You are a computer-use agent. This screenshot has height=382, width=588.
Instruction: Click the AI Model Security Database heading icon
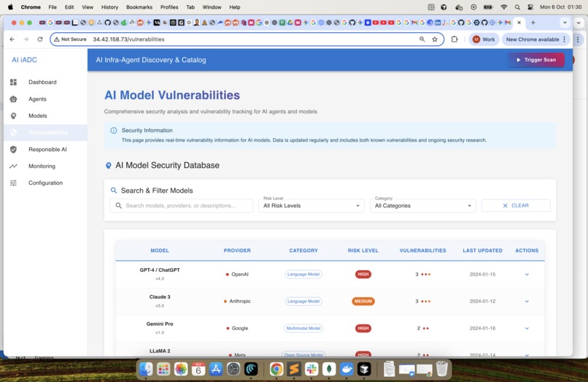click(109, 165)
